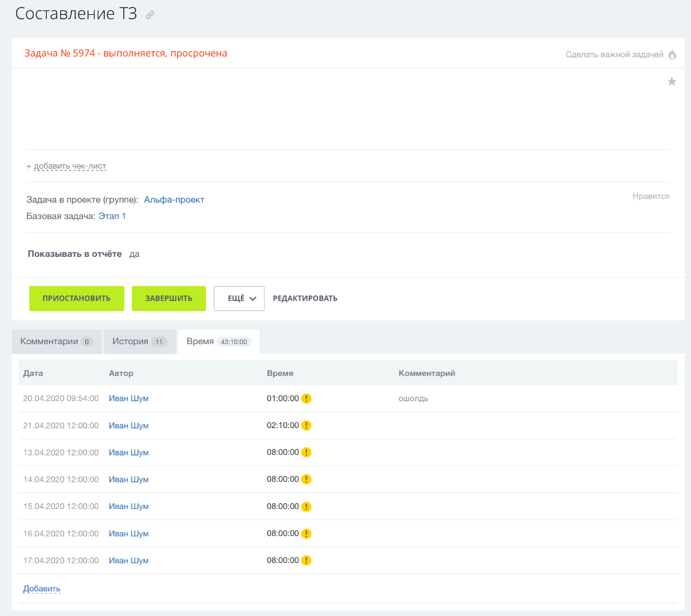Click warning icon in the 17.04.2020 row

click(306, 561)
